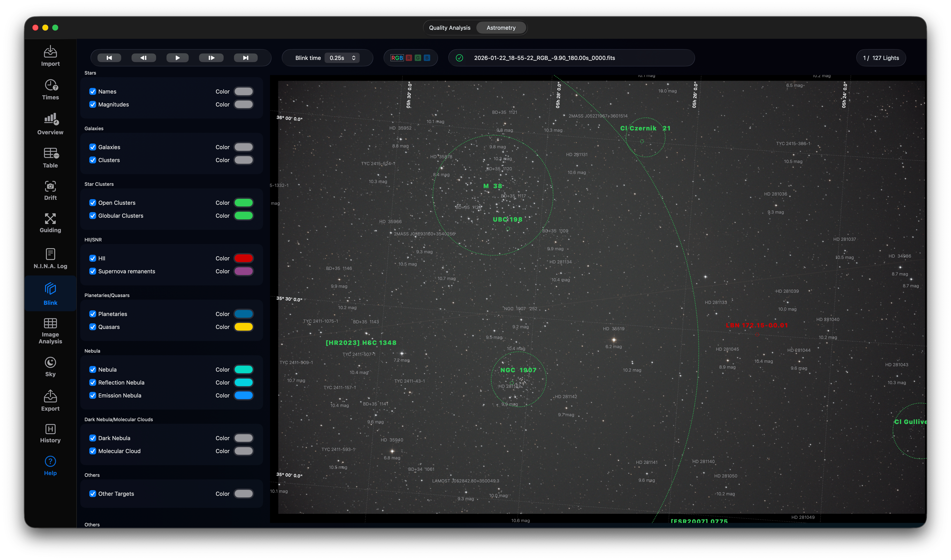
Task: Toggle the Globular Clusters checkbox
Action: tap(93, 216)
